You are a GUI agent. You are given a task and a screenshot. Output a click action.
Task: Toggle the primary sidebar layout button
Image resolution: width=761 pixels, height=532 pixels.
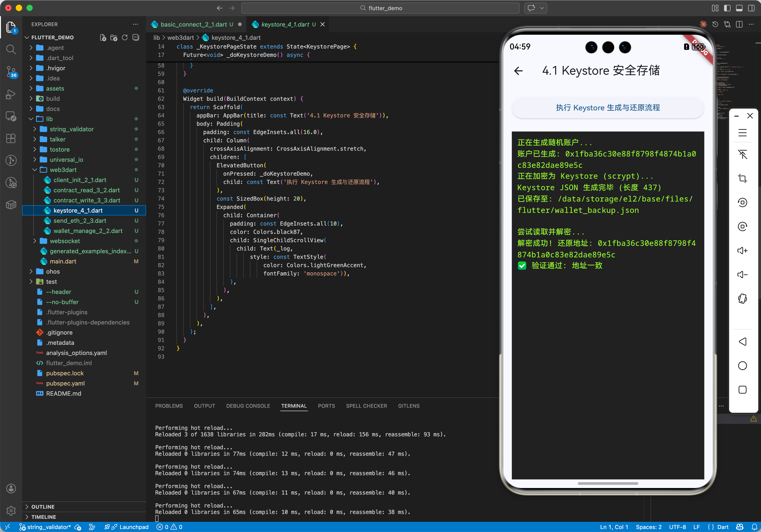click(x=727, y=8)
